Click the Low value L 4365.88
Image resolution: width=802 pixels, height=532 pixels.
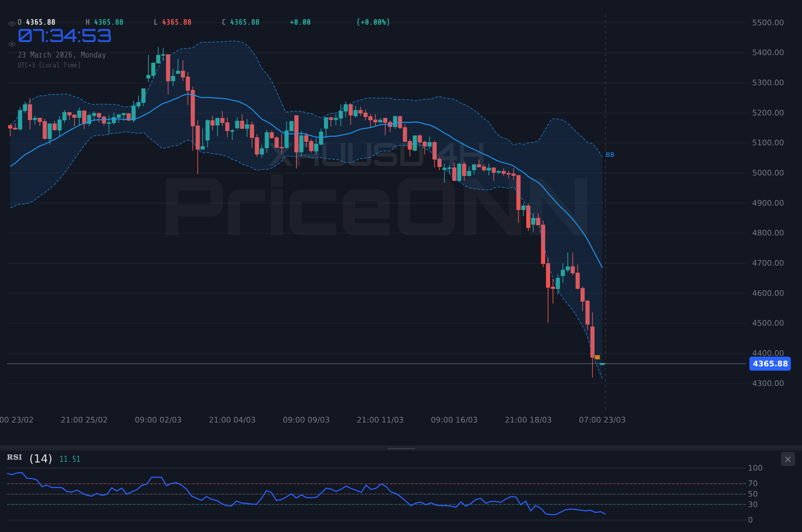172,22
